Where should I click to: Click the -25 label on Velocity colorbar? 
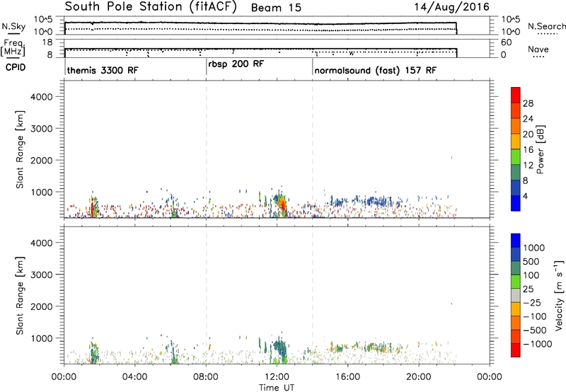coord(532,303)
